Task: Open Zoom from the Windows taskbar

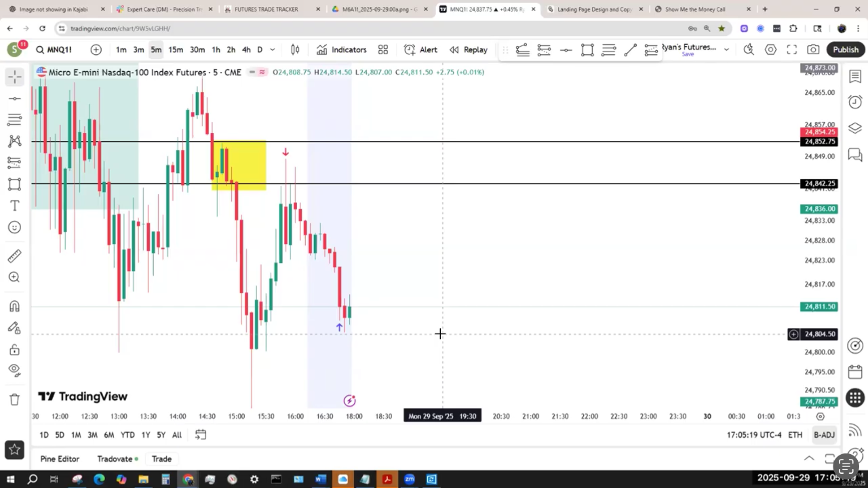Action: coord(409,479)
